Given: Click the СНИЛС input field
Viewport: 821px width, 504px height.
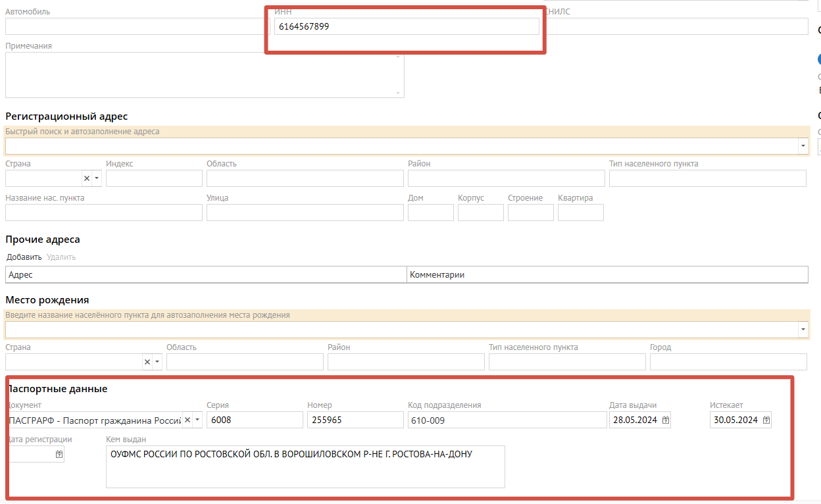Looking at the screenshot, I should (676, 26).
